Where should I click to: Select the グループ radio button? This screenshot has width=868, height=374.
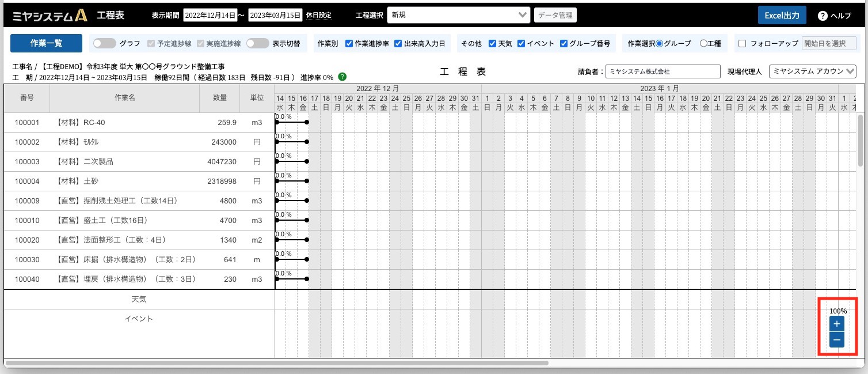659,43
